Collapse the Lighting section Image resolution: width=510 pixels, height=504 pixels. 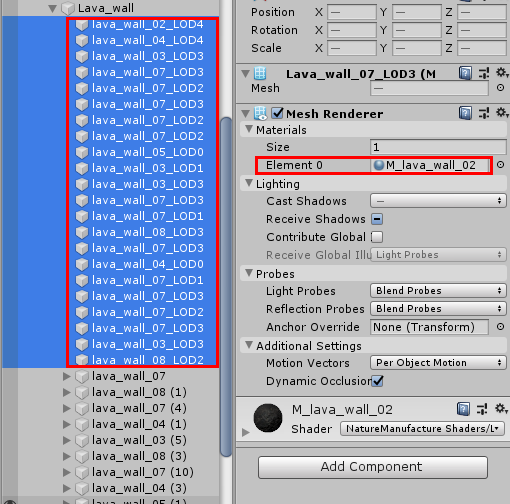coord(249,183)
